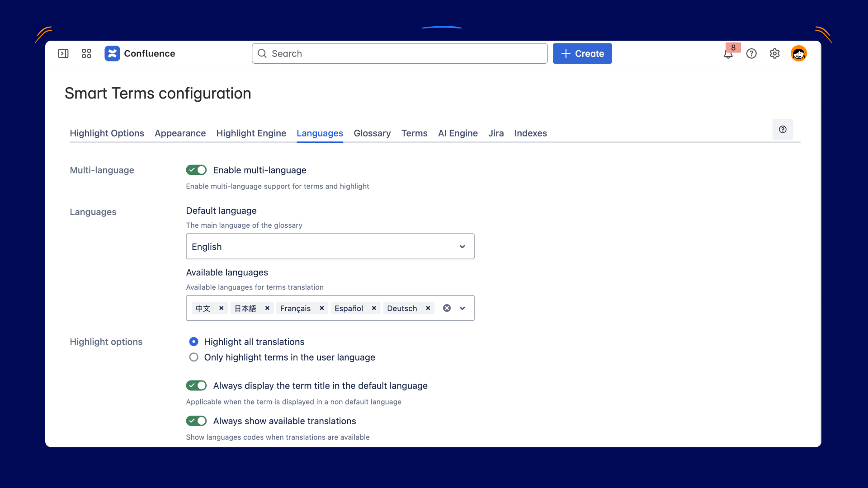
Task: Open the user profile avatar
Action: [798, 53]
